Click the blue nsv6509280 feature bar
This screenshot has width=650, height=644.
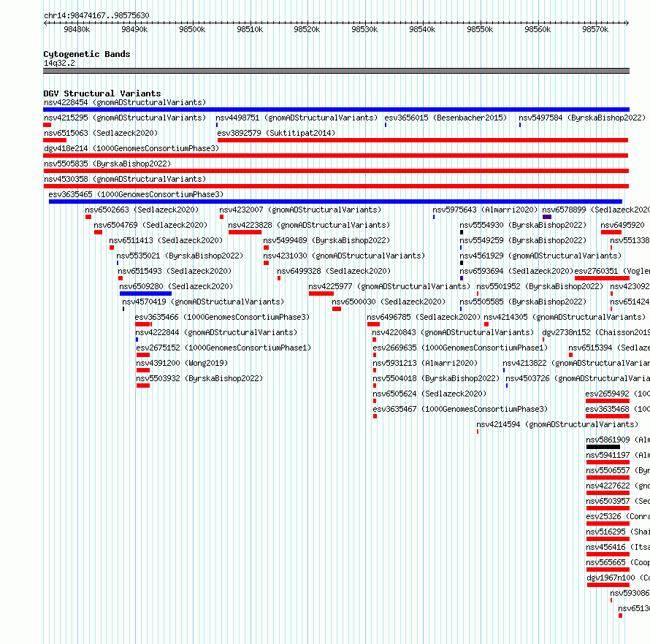145,294
